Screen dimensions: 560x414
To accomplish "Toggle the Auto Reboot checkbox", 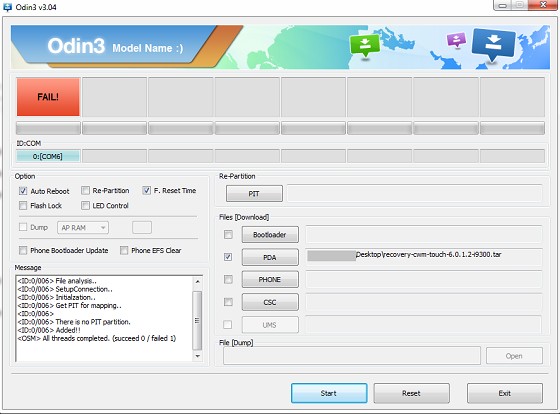I will 23,191.
